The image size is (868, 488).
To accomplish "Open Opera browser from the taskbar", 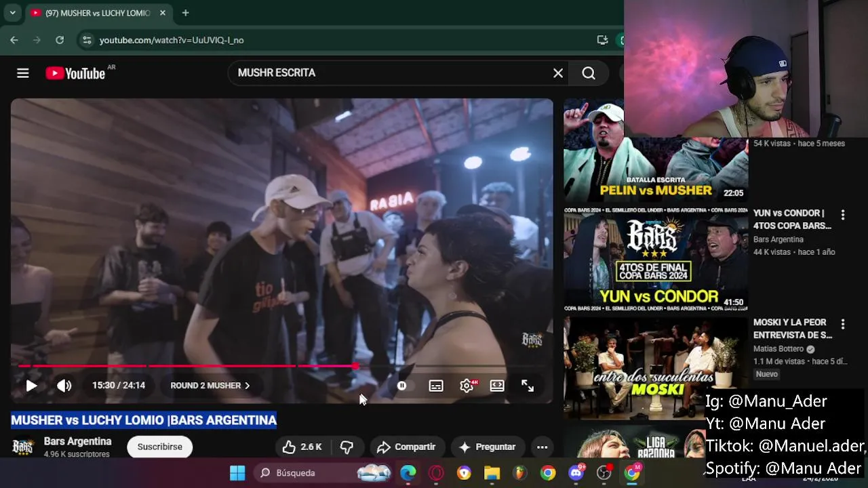I will [x=436, y=473].
